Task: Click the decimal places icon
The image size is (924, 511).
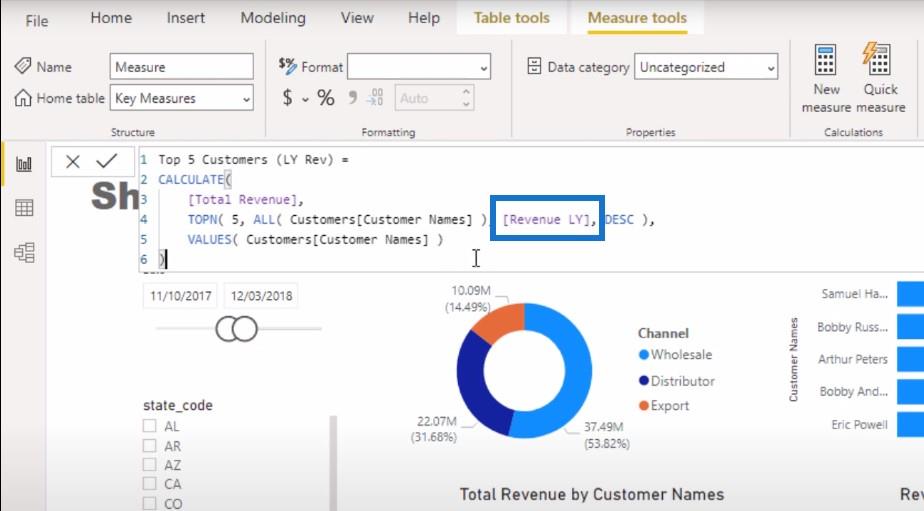Action: tap(375, 97)
